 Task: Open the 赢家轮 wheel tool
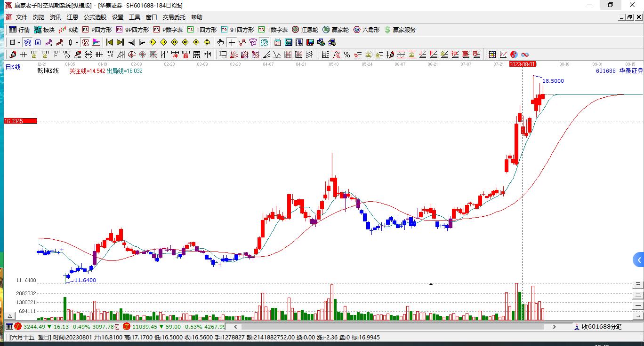(x=336, y=30)
